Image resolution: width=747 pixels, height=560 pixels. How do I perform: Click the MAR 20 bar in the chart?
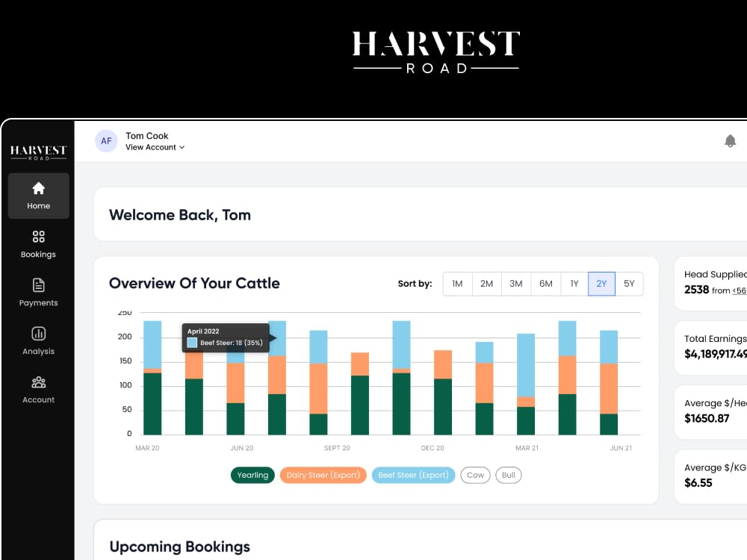click(x=152, y=378)
